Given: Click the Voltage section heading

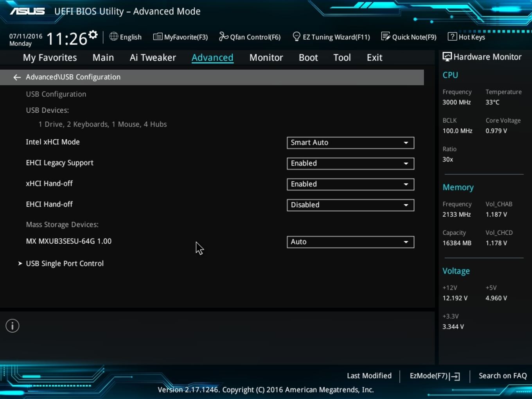Looking at the screenshot, I should tap(456, 271).
